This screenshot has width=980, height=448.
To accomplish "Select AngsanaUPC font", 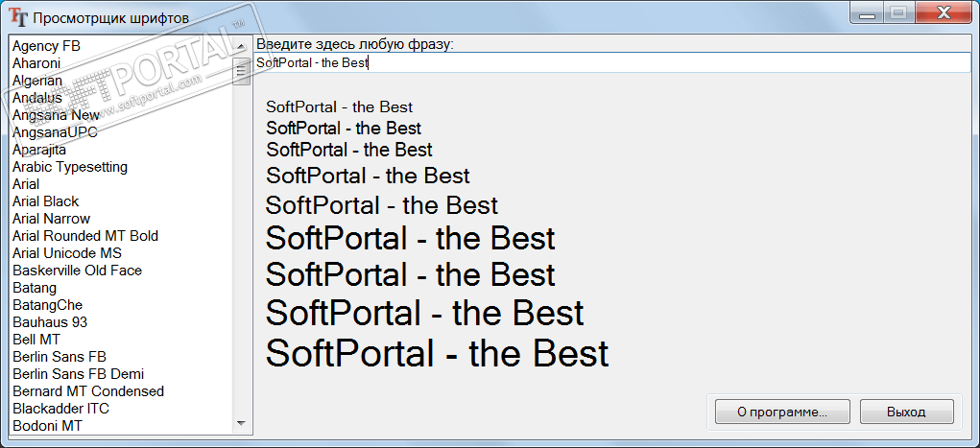I will (x=55, y=132).
